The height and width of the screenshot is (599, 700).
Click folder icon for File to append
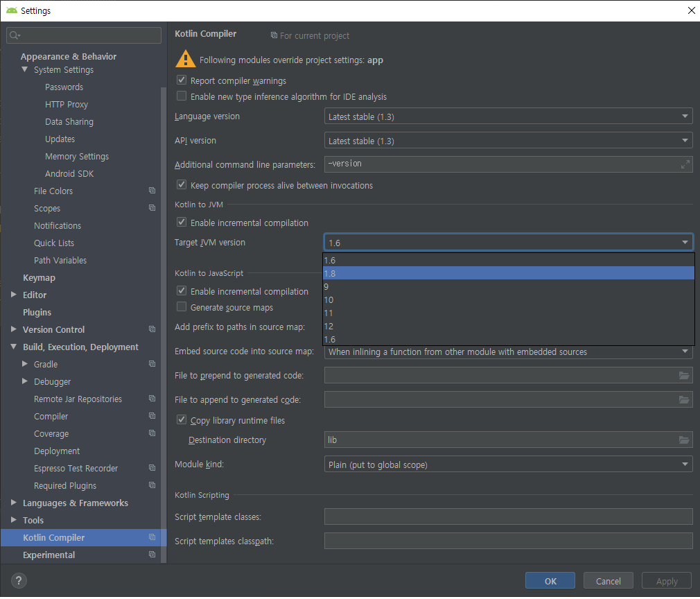pos(684,399)
